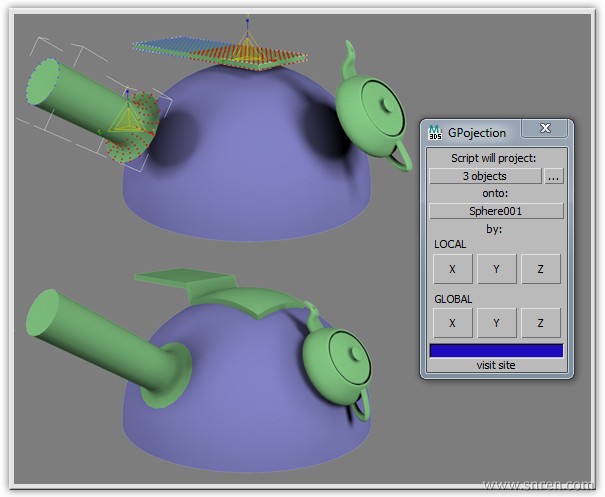
Task: Follow the 'visit site' link
Action: click(496, 365)
